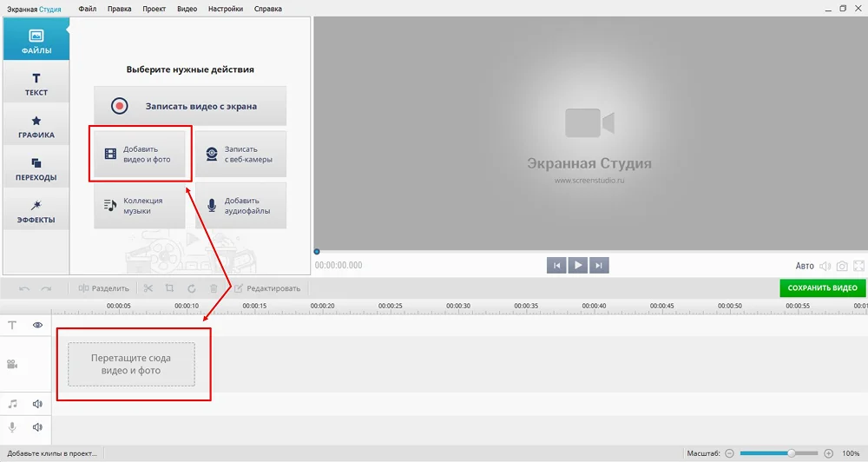This screenshot has width=868, height=462.
Task: Toggle fullscreen preview icon
Action: [x=858, y=266]
